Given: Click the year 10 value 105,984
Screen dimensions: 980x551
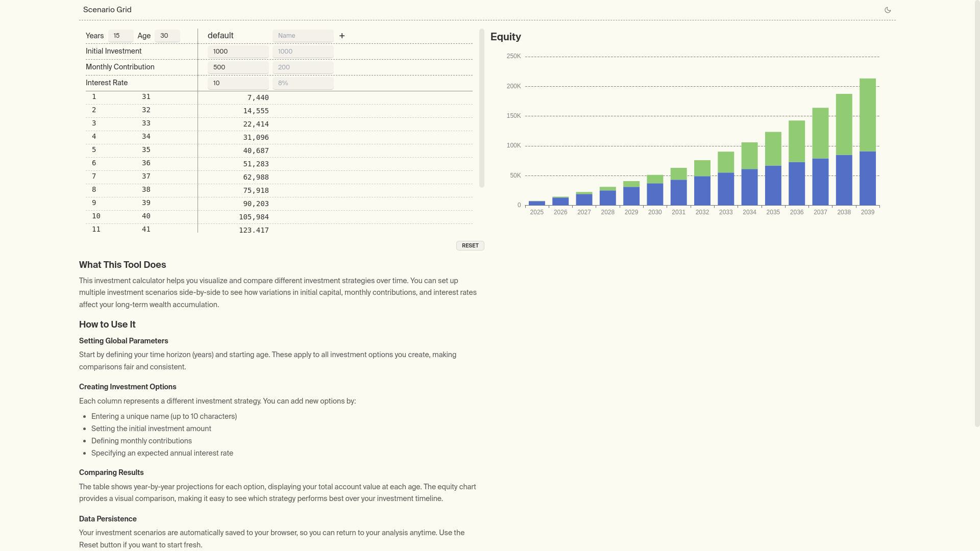Looking at the screenshot, I should 254,217.
